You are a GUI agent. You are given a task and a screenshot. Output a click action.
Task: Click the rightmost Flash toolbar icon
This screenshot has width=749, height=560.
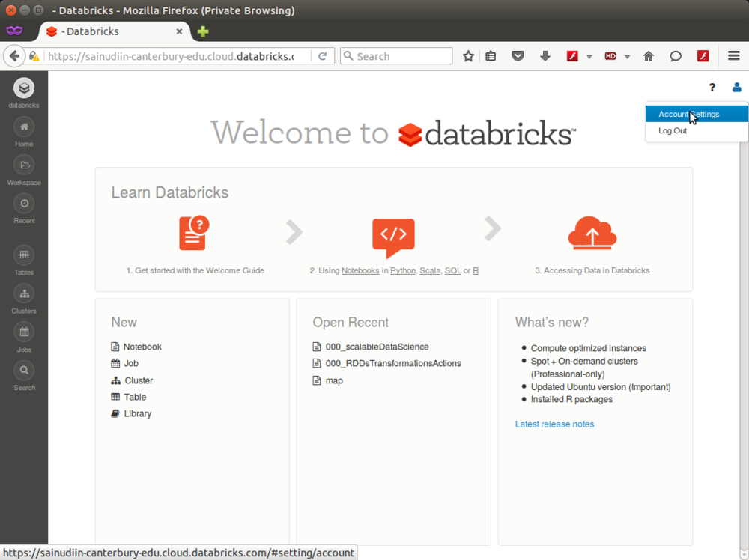[703, 56]
